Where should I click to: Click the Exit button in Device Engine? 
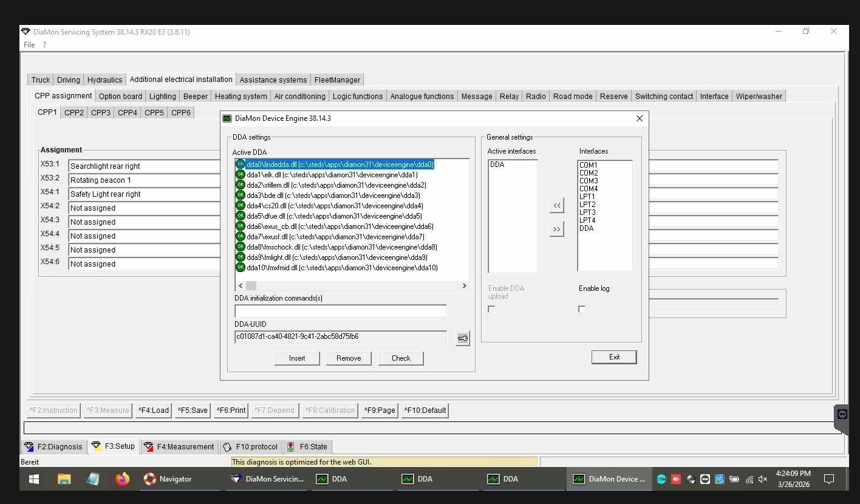click(x=614, y=357)
